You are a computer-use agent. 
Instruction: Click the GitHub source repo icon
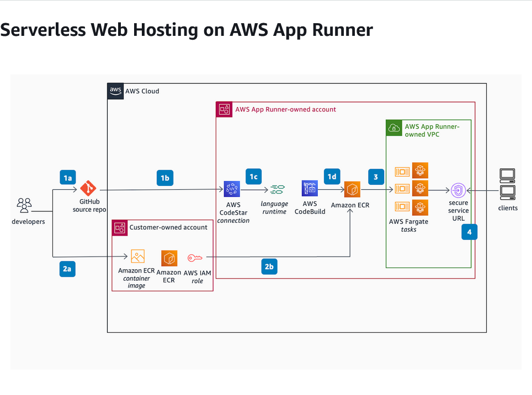(89, 189)
